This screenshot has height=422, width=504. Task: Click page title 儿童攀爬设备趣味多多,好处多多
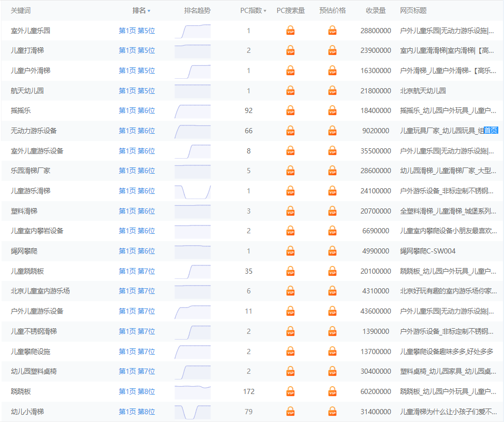tap(447, 351)
